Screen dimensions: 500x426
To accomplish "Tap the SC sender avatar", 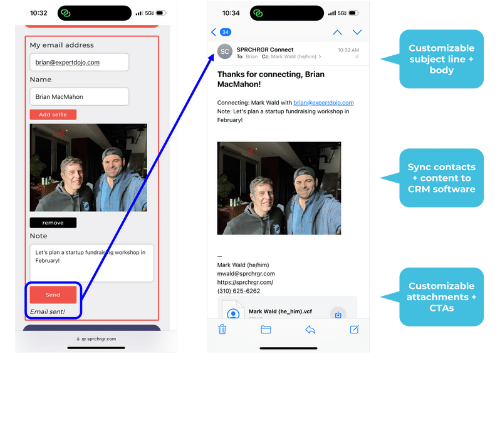I will pos(225,52).
